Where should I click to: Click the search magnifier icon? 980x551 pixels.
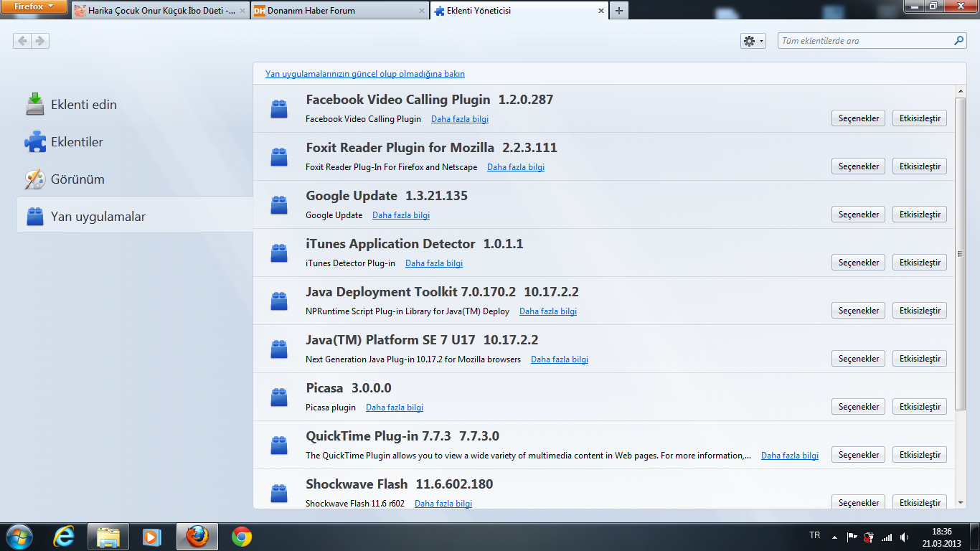[958, 41]
